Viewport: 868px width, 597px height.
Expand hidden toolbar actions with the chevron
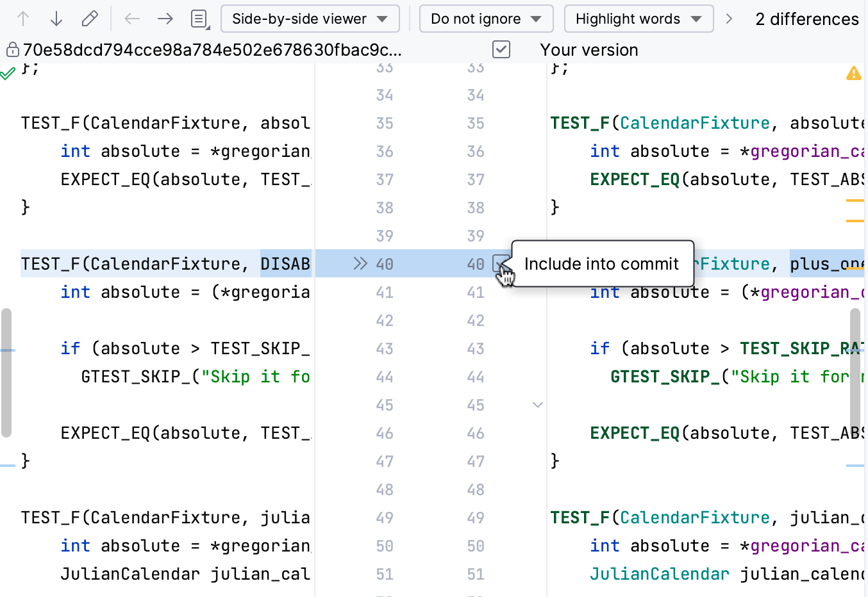730,19
